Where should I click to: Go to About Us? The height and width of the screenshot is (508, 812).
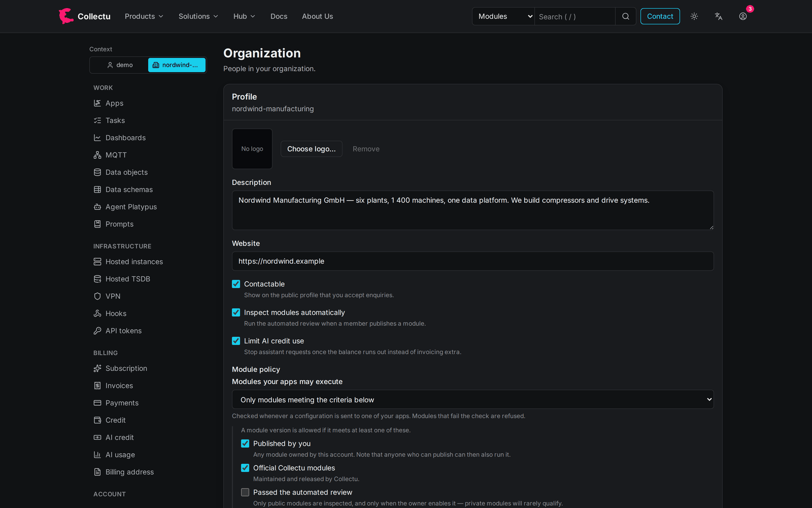click(318, 16)
